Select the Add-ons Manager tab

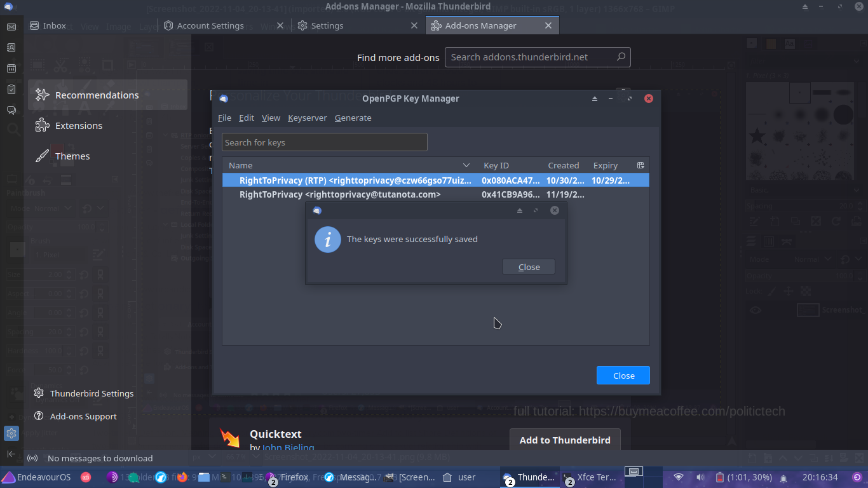(x=492, y=25)
